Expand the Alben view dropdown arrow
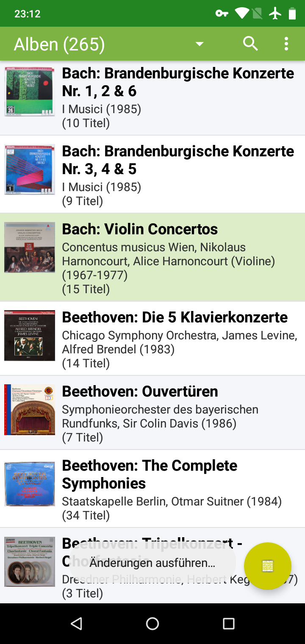Screen dimensions: 305x644 coord(200,44)
